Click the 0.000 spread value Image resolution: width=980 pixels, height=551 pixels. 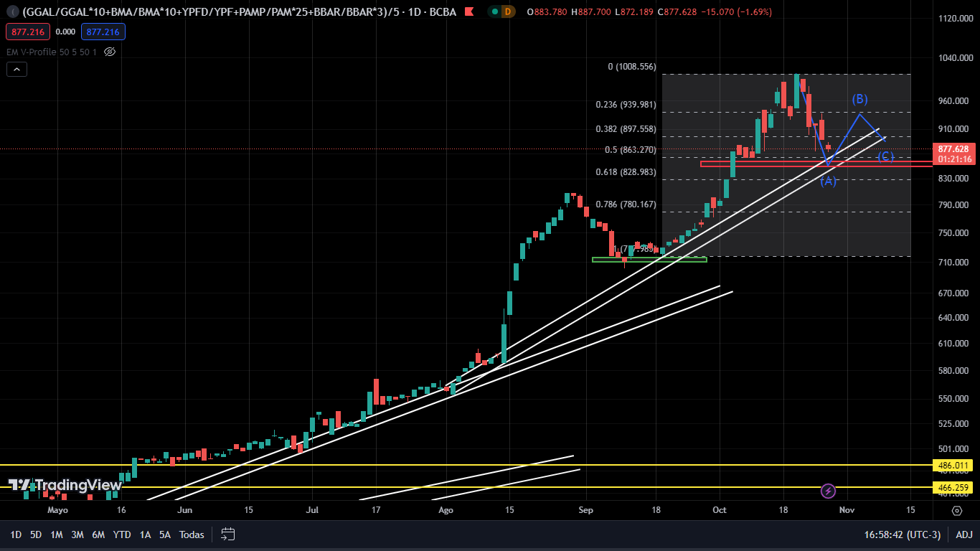pyautogui.click(x=65, y=32)
